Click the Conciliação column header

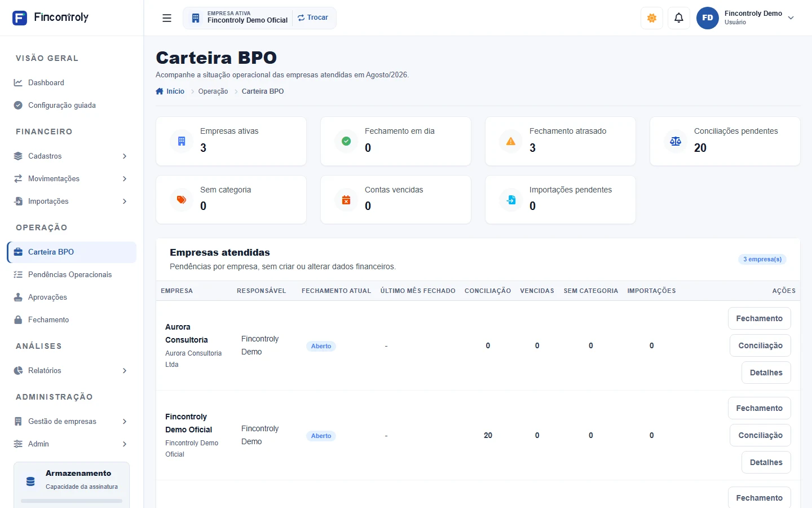488,291
